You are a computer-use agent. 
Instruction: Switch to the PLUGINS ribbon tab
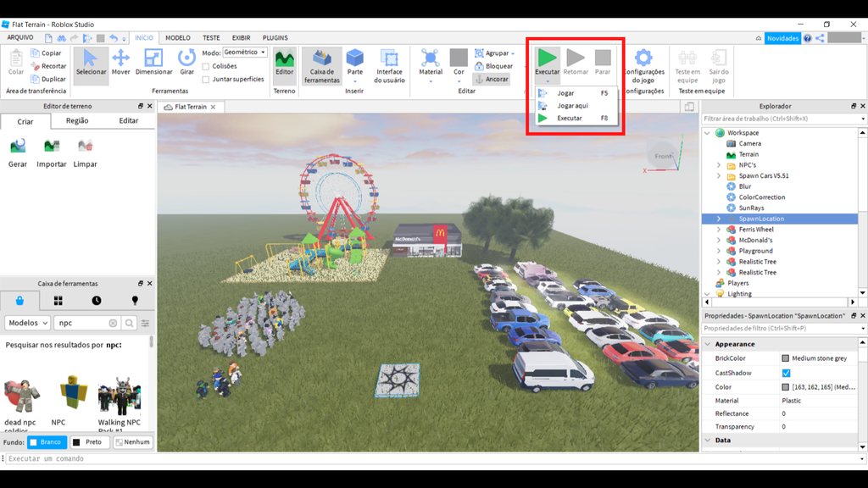pos(275,37)
